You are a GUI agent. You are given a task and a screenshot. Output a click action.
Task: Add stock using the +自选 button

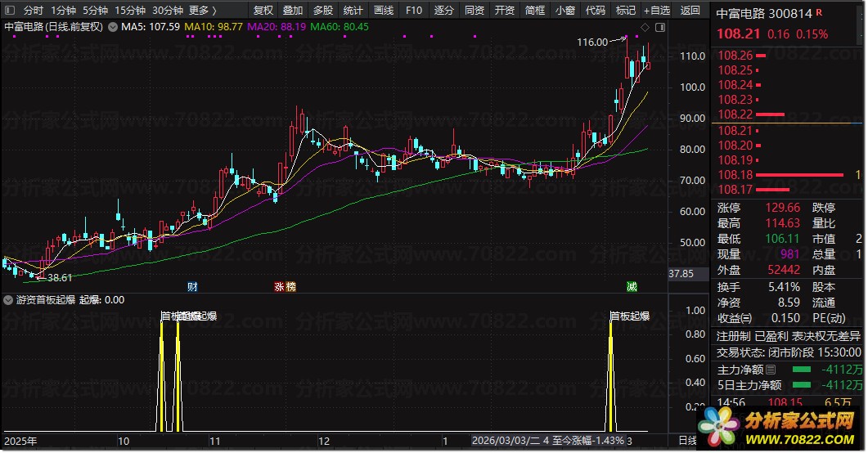coord(657,11)
